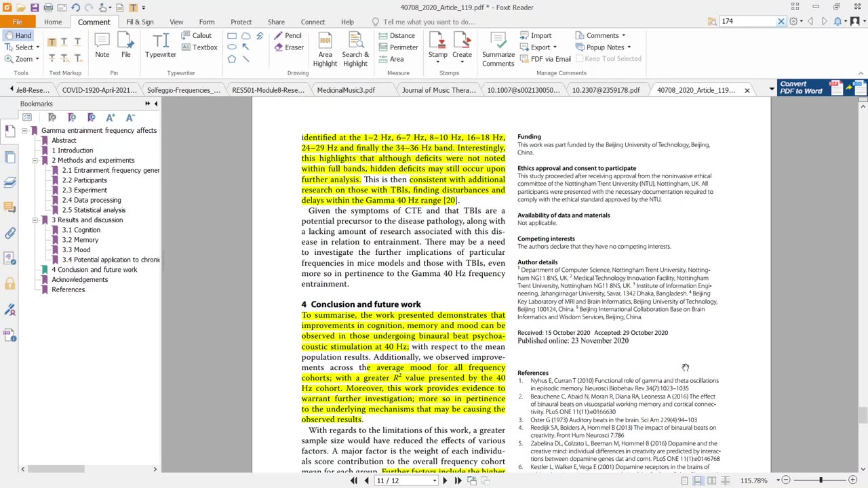The height and width of the screenshot is (488, 868).
Task: Collapse the 3 Results and discussion bookmark
Action: [x=35, y=220]
